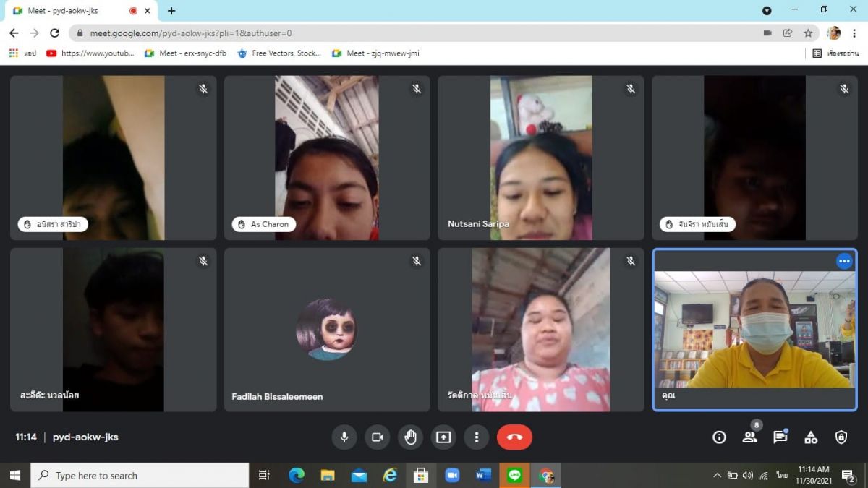Image resolution: width=868 pixels, height=488 pixels.
Task: Open host controls shield icon
Action: (841, 437)
